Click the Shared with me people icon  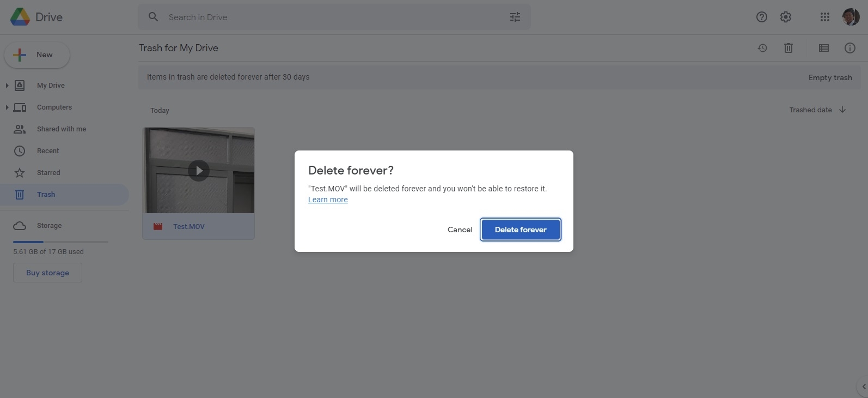tap(20, 129)
